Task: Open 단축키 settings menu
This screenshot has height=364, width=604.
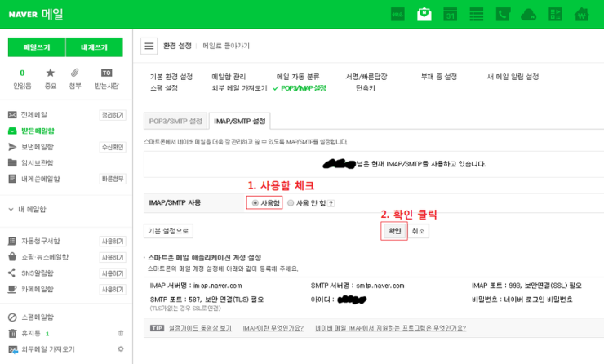Action: point(365,88)
